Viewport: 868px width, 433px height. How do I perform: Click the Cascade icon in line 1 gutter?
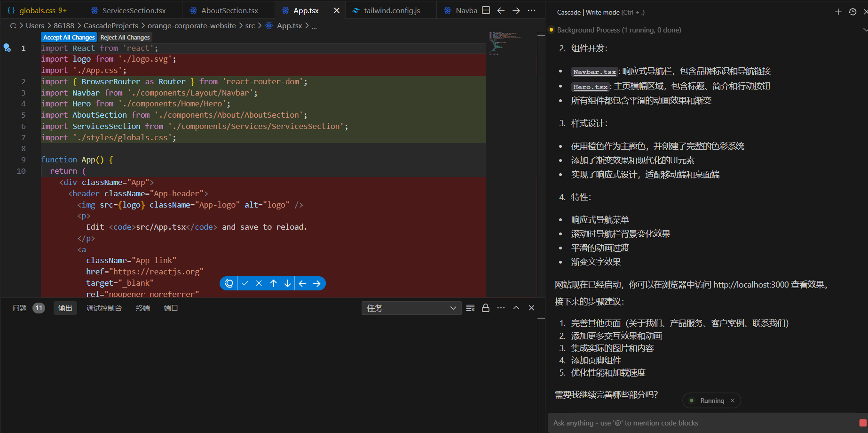click(x=7, y=48)
